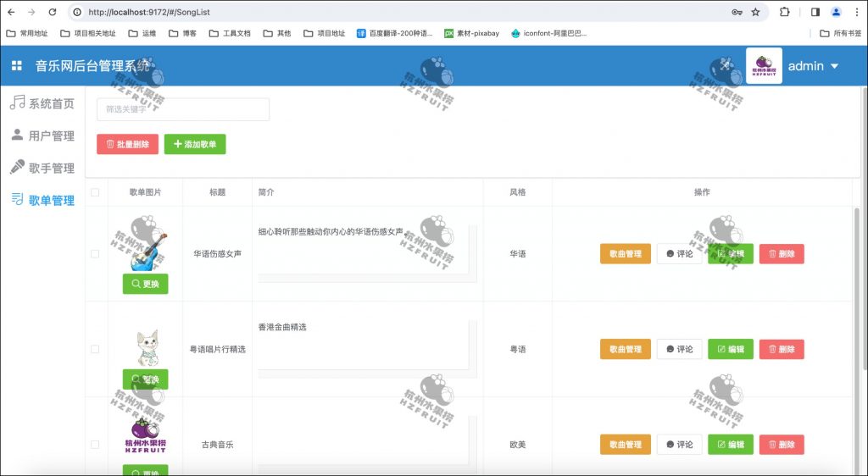Click 编辑 for 古典音乐
Viewport: 868px width, 476px height.
[731, 445]
